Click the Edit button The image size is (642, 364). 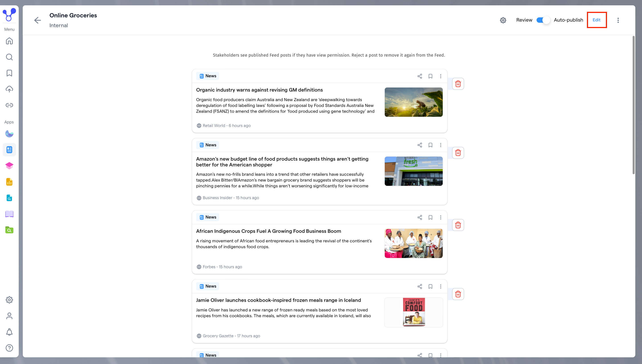point(597,20)
